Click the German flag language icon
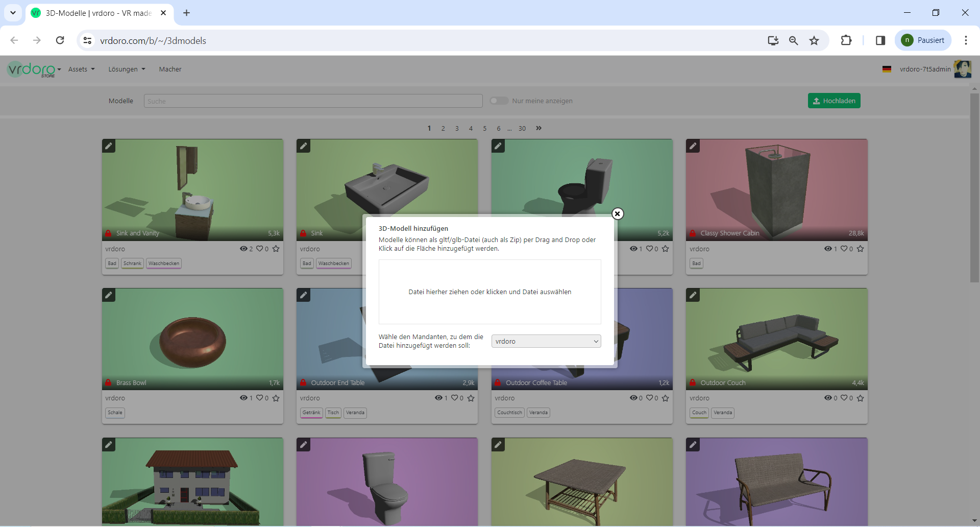980x527 pixels. tap(887, 69)
